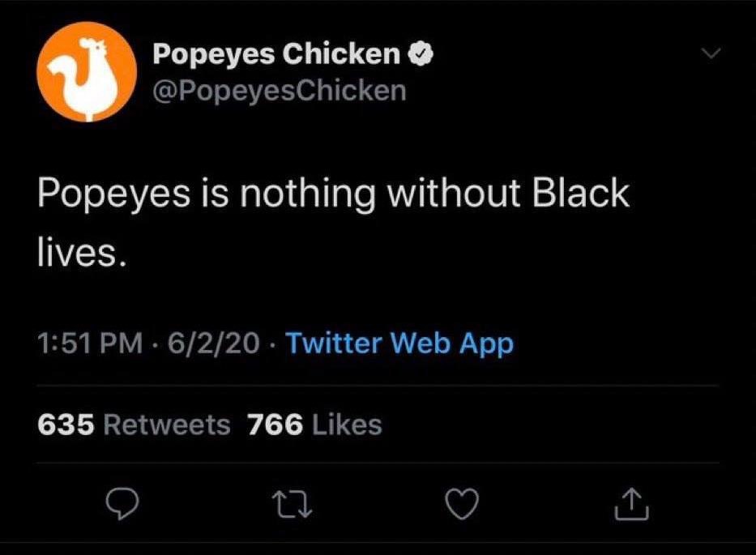Retweet this tweet using the arrows icon
The image size is (756, 555).
293,506
